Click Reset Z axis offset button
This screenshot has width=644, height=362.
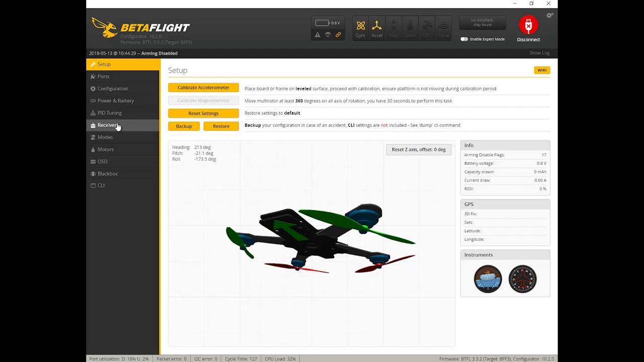tap(419, 149)
